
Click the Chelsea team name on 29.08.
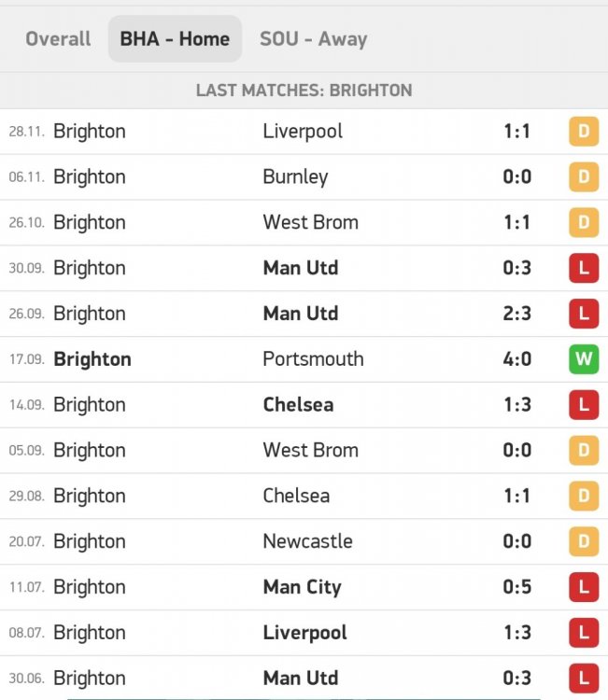[x=296, y=497]
